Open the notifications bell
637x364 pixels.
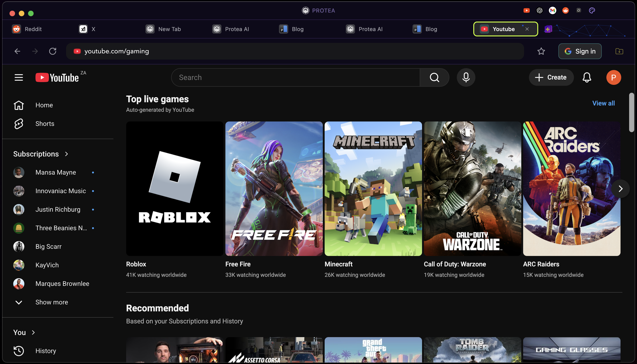[x=586, y=77]
